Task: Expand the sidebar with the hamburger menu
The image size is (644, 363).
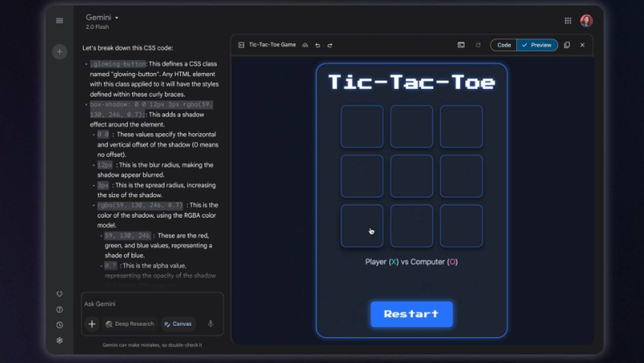Action: click(59, 21)
